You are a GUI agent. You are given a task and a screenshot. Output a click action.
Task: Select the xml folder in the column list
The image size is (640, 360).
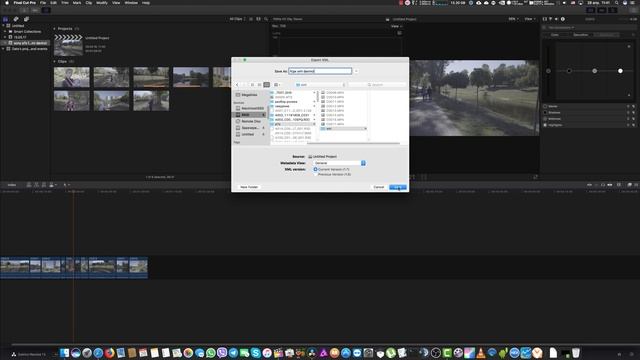[x=344, y=129]
